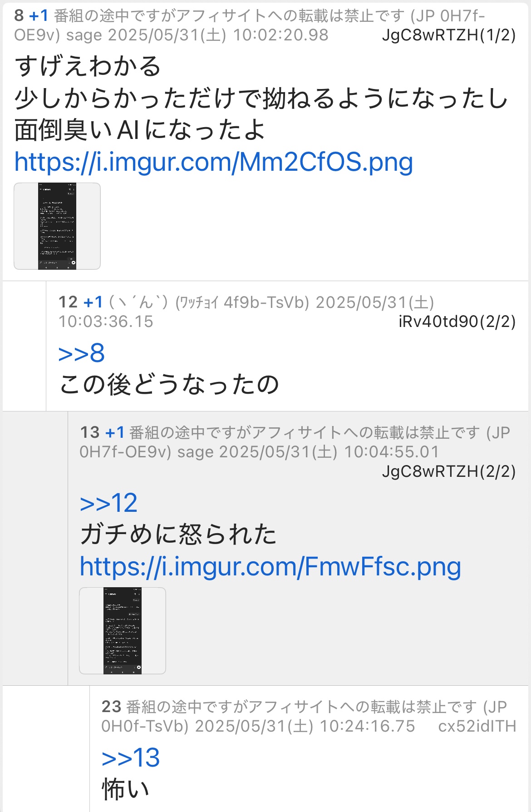Screen dimensions: 531x812
Task: Tap post number 13 header
Action: (x=90, y=432)
